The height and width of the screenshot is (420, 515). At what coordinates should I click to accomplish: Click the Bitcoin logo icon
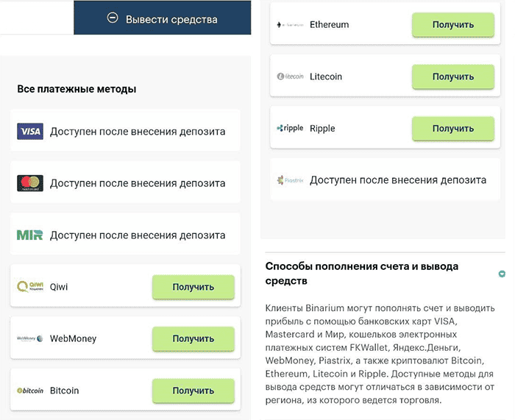click(30, 391)
